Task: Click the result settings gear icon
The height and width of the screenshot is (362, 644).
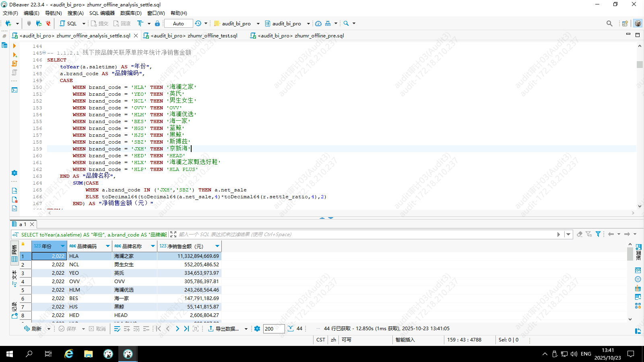Action: [x=257, y=329]
